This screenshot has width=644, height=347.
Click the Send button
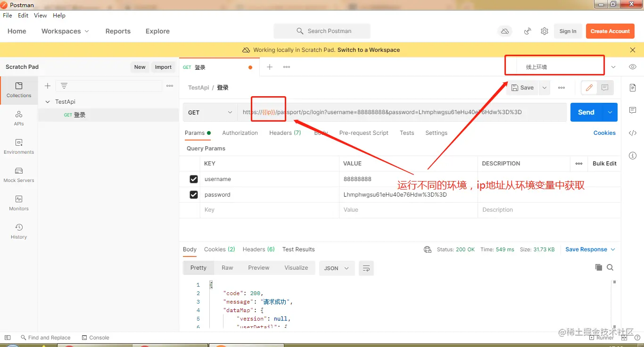click(x=586, y=112)
